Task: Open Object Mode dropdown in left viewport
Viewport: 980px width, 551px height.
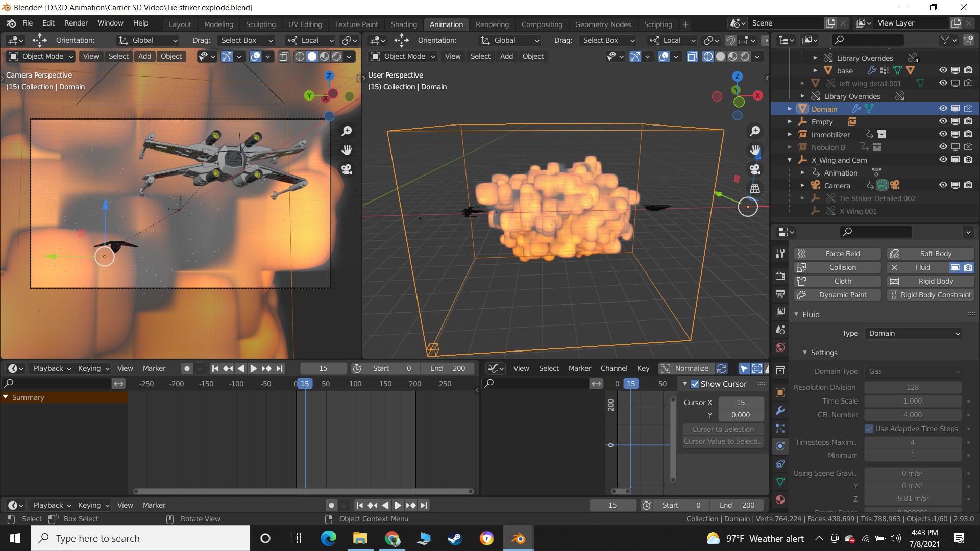Action: tap(41, 56)
